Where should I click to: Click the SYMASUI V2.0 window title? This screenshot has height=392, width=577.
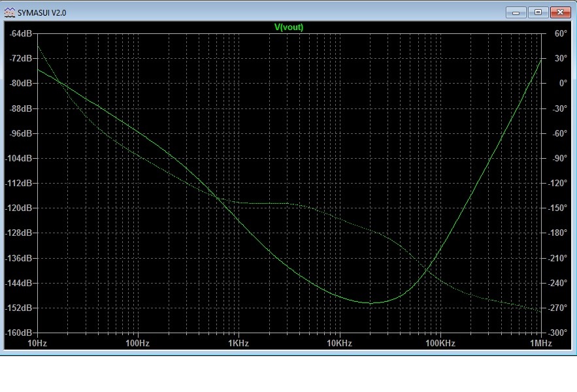(x=42, y=13)
